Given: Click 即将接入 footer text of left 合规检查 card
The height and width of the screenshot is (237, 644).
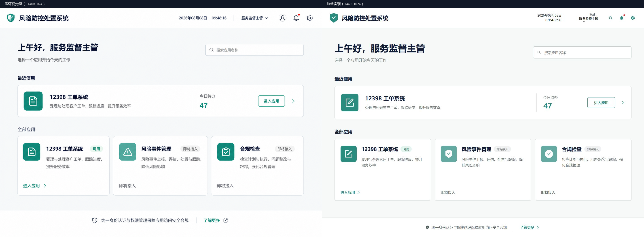Looking at the screenshot, I should tap(225, 186).
